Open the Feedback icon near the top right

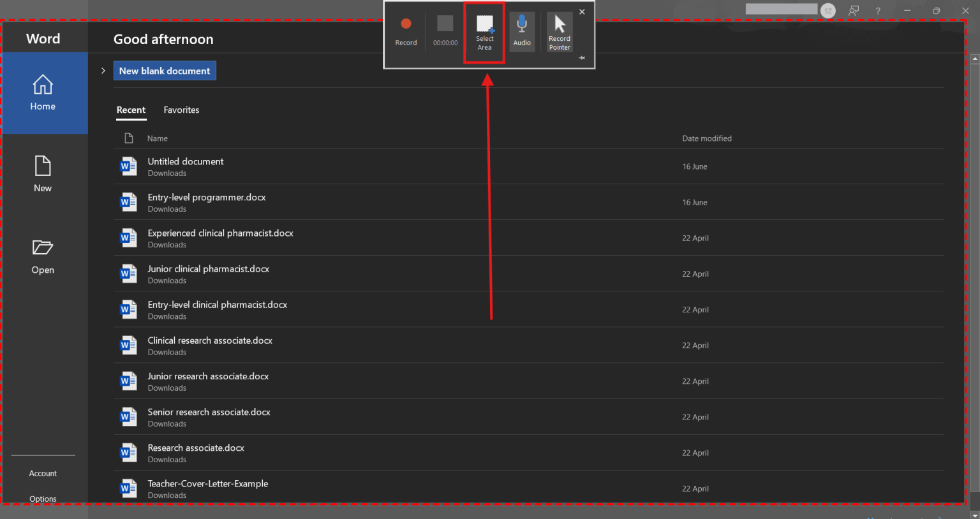pos(853,11)
